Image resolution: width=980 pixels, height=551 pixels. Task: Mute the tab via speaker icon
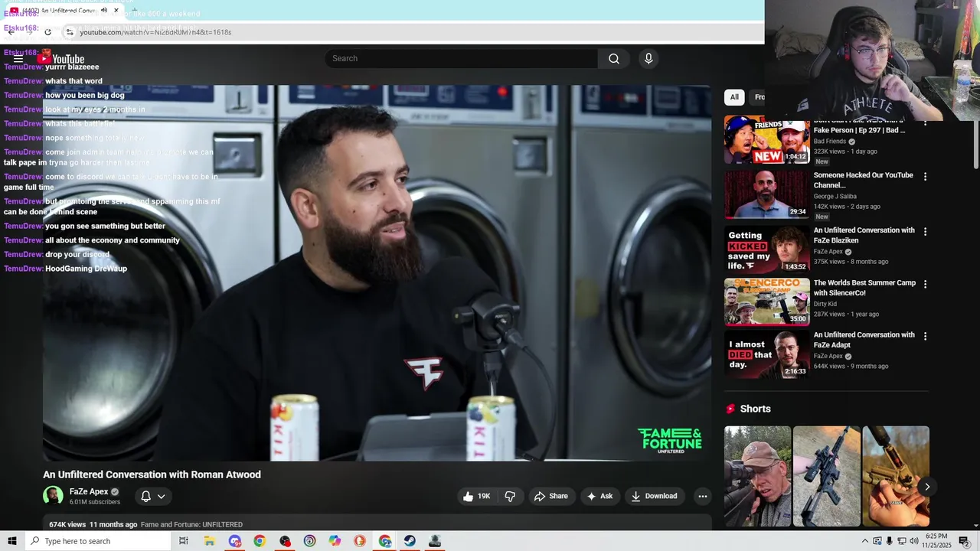pos(104,11)
